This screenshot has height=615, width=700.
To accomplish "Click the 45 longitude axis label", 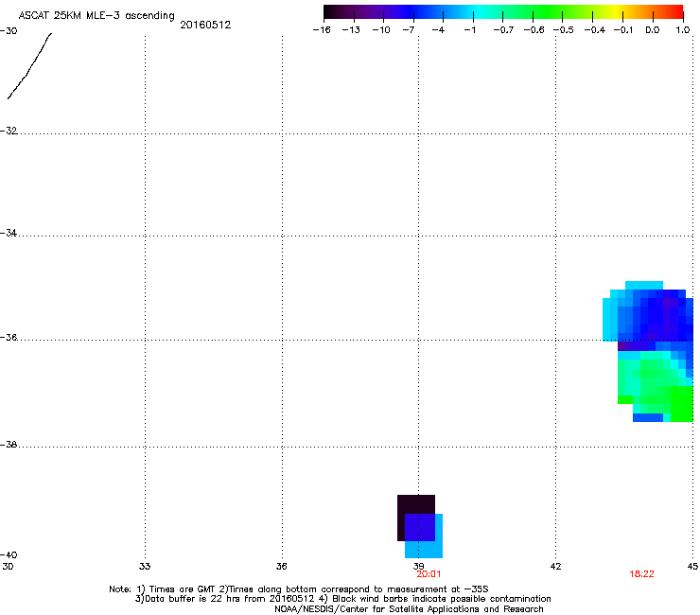I will pyautogui.click(x=692, y=567).
